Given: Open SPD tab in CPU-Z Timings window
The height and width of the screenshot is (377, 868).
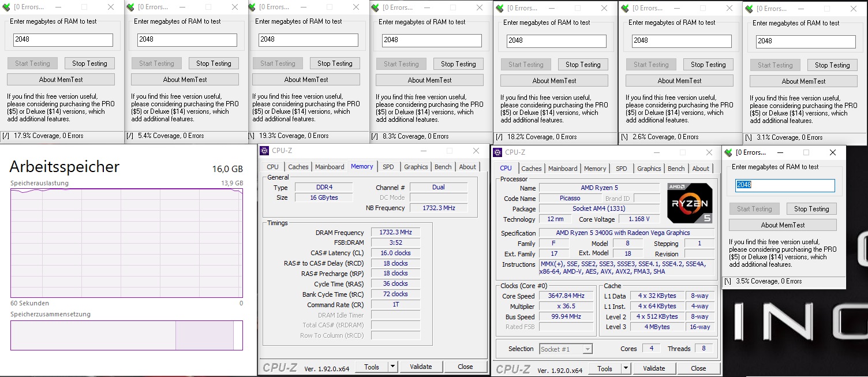Looking at the screenshot, I should pos(388,167).
